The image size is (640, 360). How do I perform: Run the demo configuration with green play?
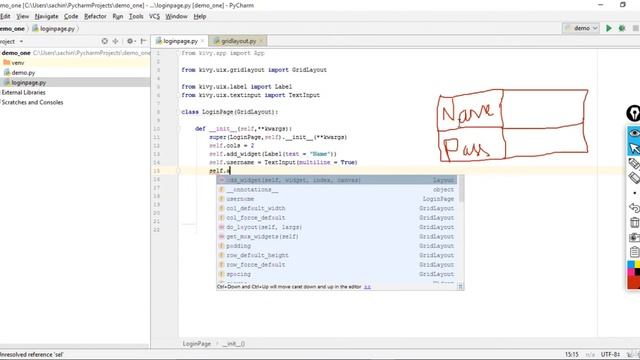[x=609, y=28]
